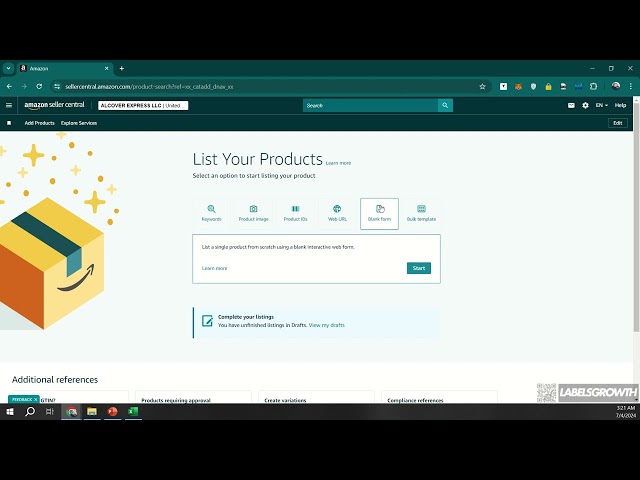Click the browser back arrow
Viewport: 640px width, 480px height.
pyautogui.click(x=9, y=87)
